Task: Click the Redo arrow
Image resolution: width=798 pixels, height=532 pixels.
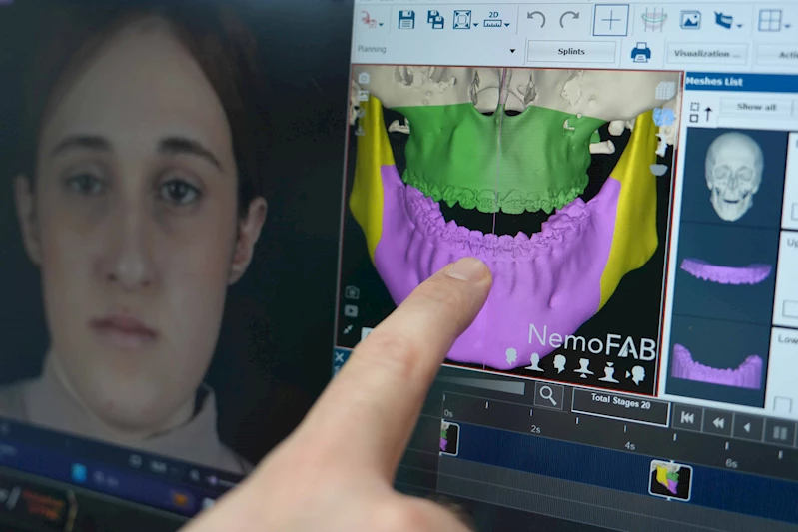Action: pyautogui.click(x=569, y=20)
